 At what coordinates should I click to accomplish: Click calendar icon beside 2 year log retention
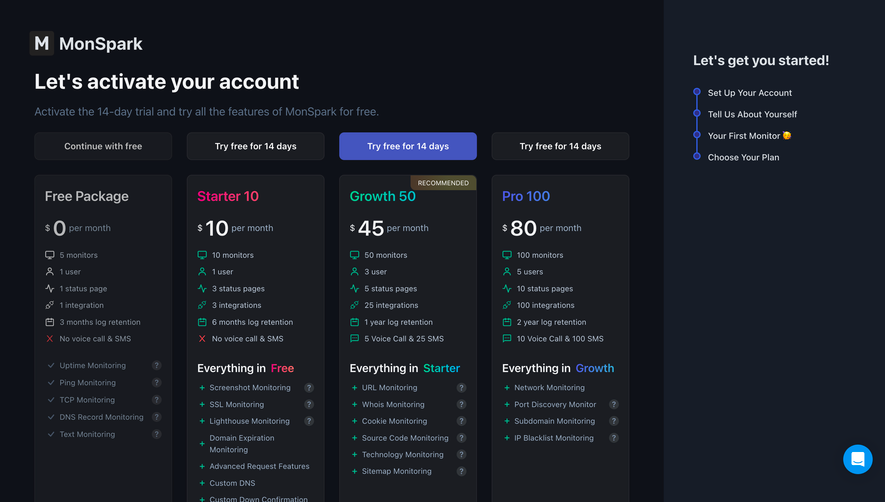507,322
